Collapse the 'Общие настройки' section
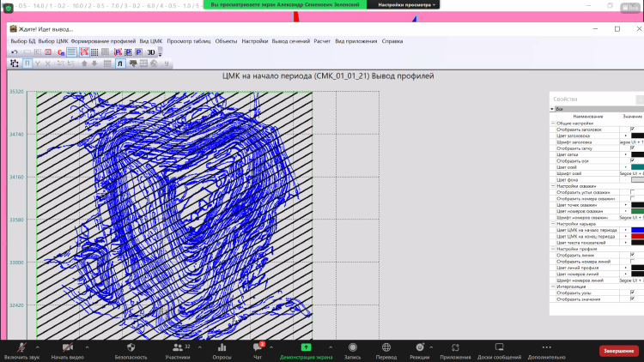Image resolution: width=644 pixels, height=362 pixels. coord(553,123)
